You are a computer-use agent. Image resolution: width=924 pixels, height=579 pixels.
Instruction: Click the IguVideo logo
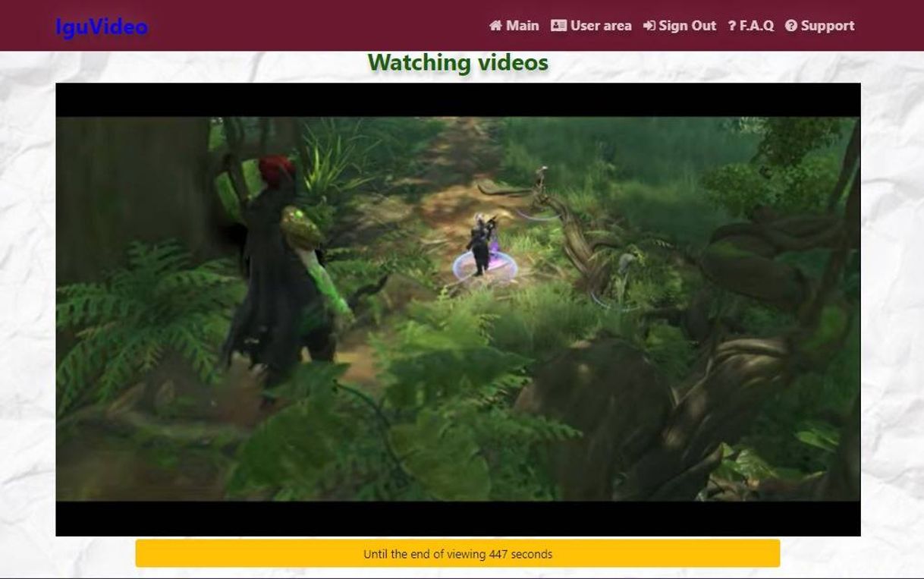(102, 27)
